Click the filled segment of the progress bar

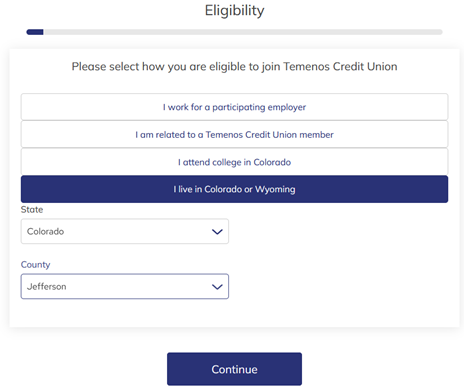(35, 32)
